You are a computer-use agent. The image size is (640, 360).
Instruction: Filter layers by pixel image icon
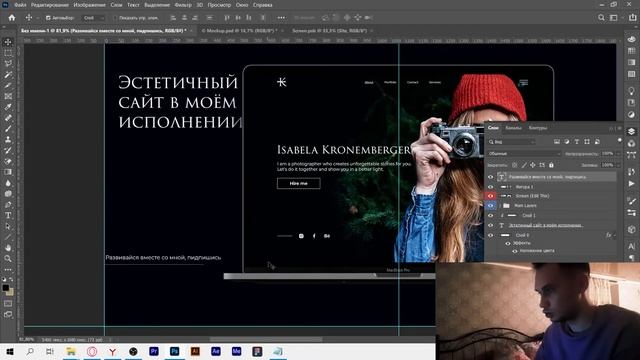(x=557, y=142)
